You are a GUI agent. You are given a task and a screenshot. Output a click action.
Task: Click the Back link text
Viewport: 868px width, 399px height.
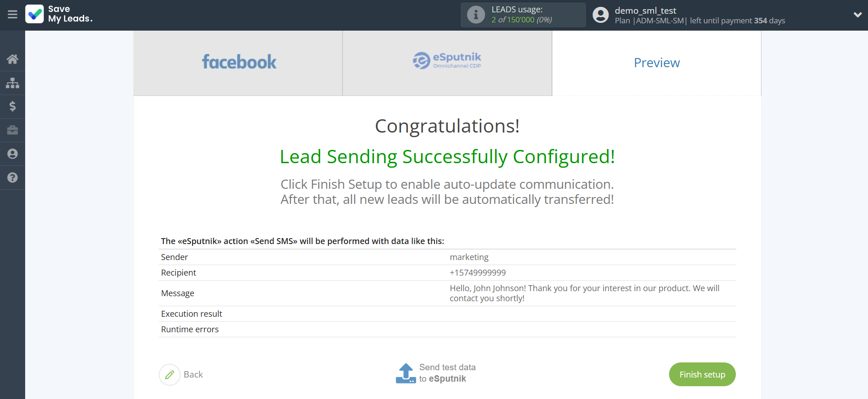coord(193,375)
